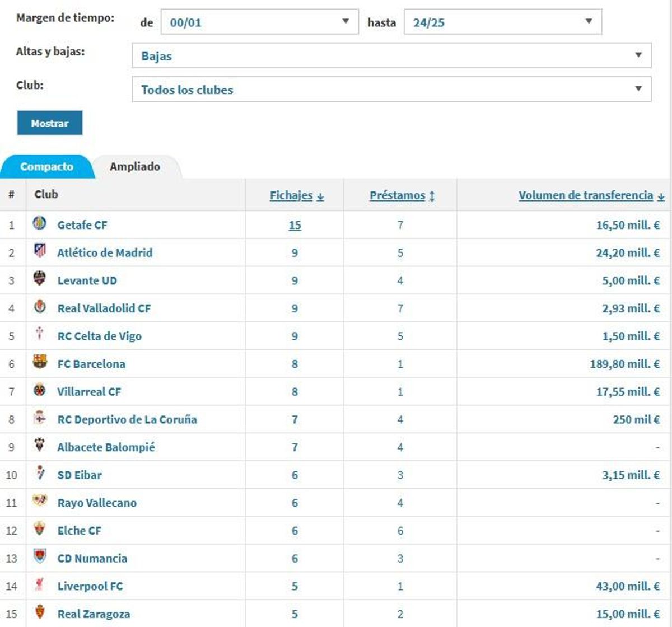Open the CD Numancia club link

(92, 558)
